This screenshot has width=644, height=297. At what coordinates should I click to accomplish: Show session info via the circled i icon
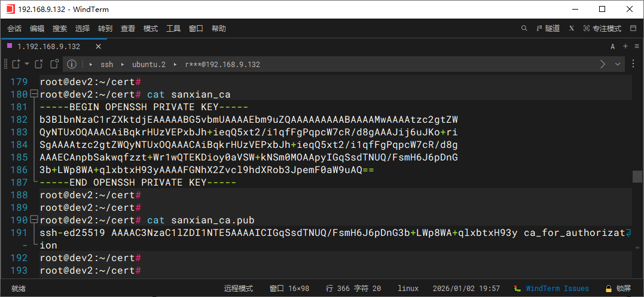click(72, 64)
